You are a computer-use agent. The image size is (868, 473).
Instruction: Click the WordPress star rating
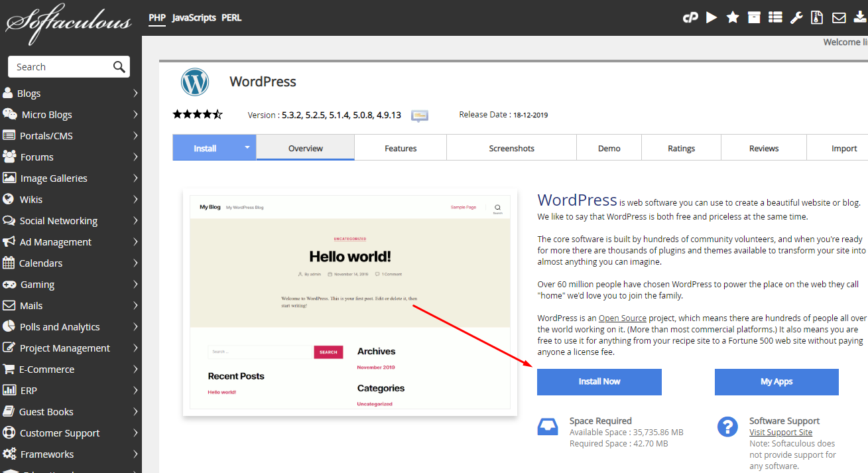click(x=198, y=114)
